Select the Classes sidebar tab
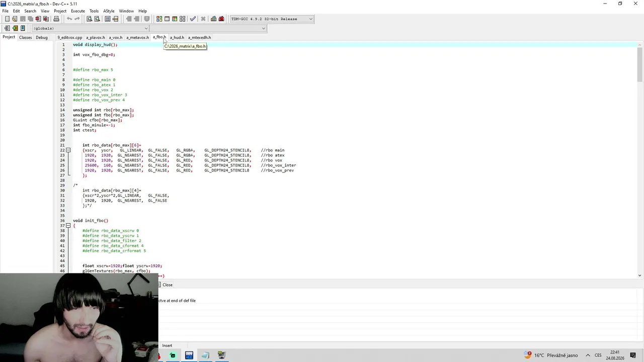The image size is (644, 362). (x=25, y=37)
